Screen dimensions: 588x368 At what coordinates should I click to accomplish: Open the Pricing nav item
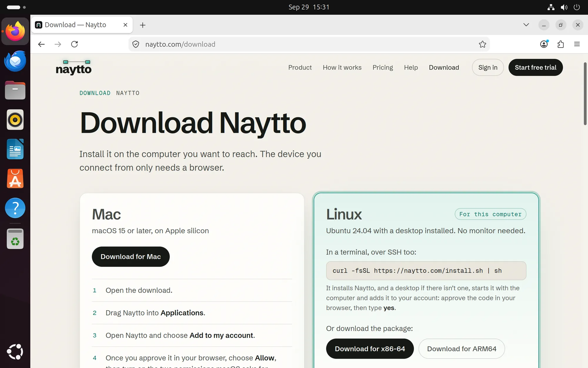(383, 67)
